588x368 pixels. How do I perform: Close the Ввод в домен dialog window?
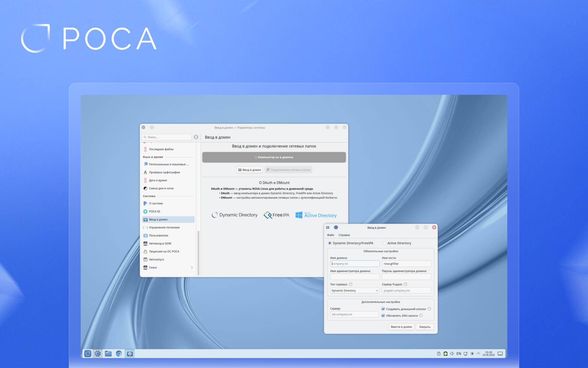[434, 228]
